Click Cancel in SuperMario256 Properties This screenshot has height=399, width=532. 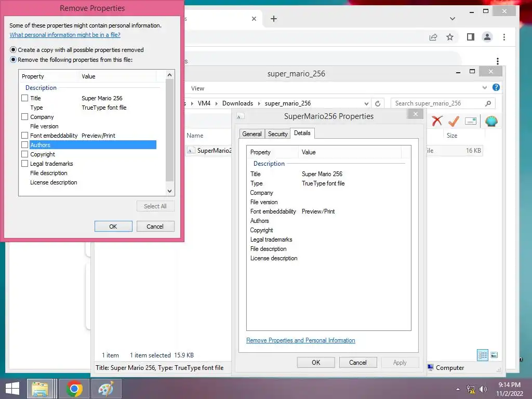(357, 362)
